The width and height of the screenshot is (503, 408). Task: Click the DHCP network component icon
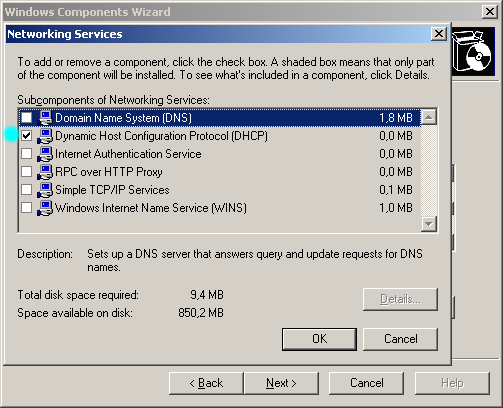pos(45,136)
